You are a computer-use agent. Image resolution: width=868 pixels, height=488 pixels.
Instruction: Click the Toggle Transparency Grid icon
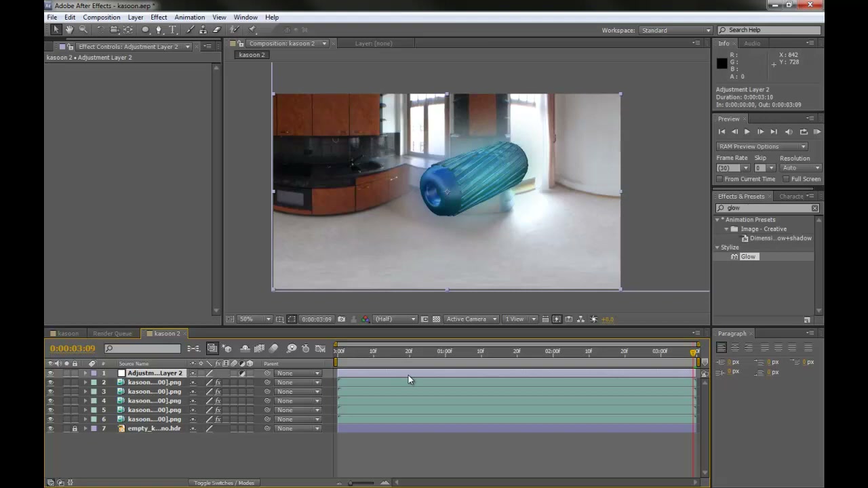tap(436, 319)
